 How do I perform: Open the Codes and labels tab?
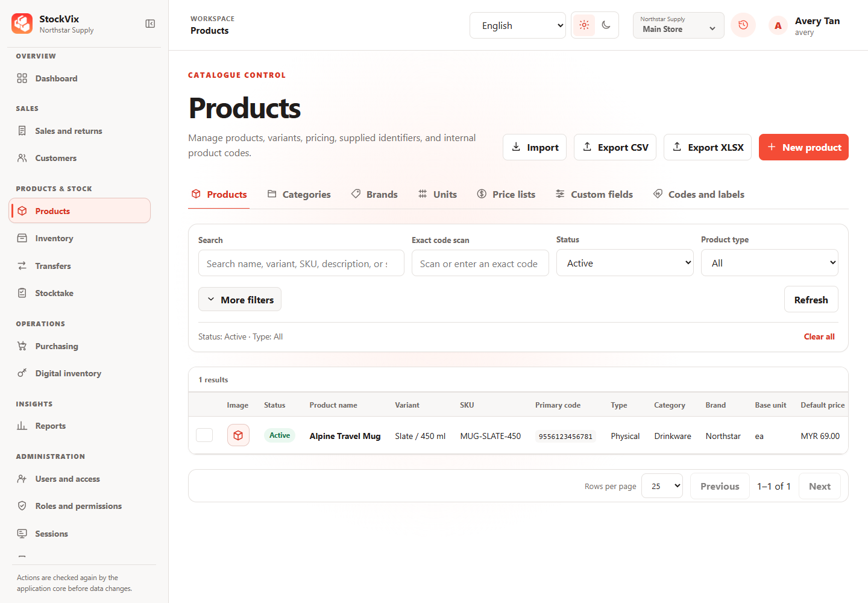click(699, 194)
